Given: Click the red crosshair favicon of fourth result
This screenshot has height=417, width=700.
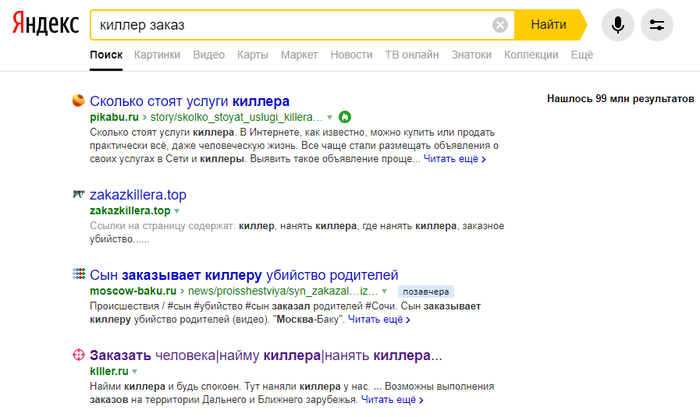Looking at the screenshot, I should pos(78,355).
